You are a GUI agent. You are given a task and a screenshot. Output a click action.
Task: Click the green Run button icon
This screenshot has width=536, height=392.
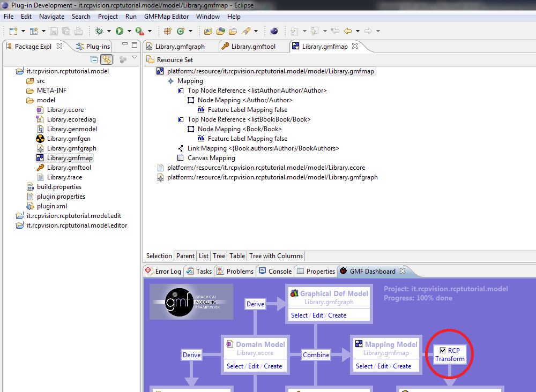[120, 31]
